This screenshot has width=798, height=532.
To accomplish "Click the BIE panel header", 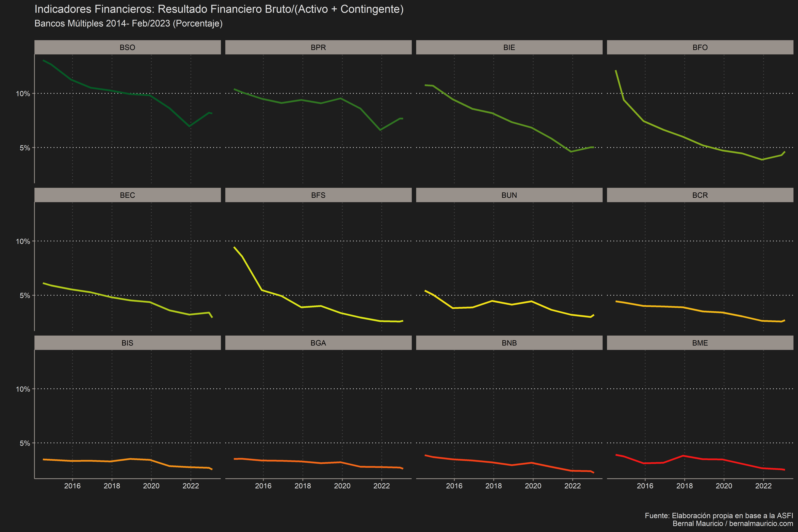I will coord(509,47).
